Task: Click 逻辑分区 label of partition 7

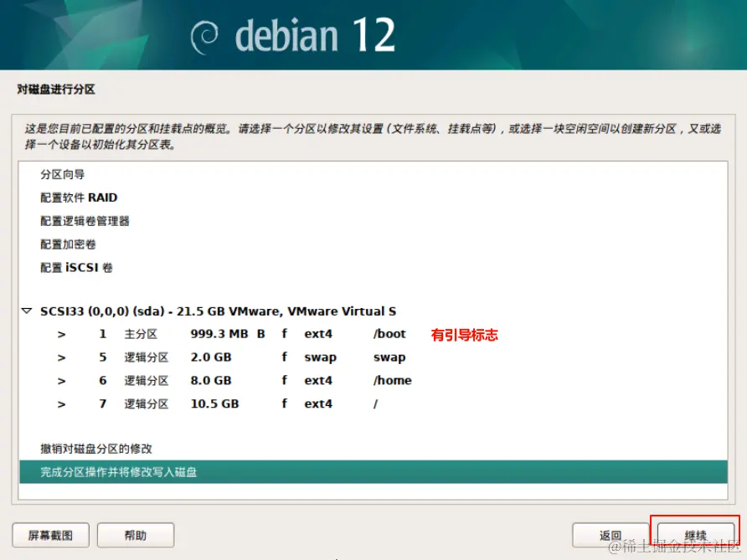Action: [x=147, y=403]
